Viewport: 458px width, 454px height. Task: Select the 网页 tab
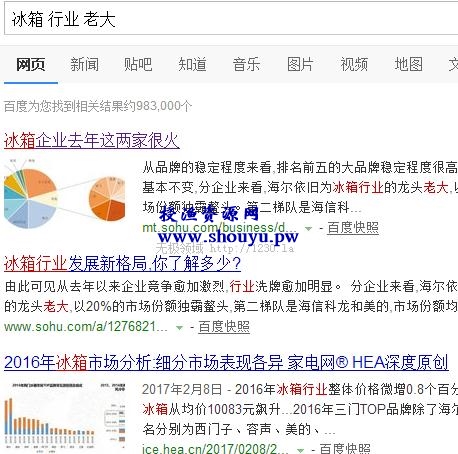click(x=31, y=64)
